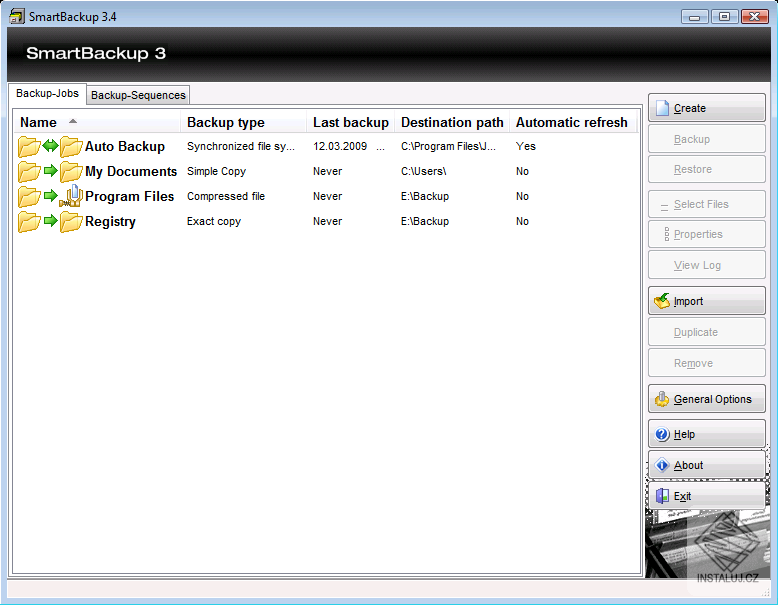This screenshot has width=778, height=605.
Task: Click the 'Yes' automatic refresh value
Action: (525, 146)
